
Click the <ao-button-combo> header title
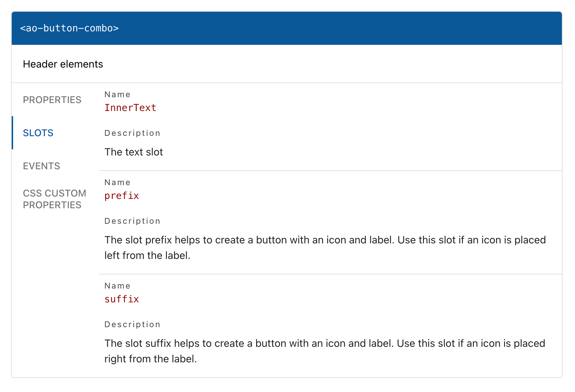pos(69,28)
